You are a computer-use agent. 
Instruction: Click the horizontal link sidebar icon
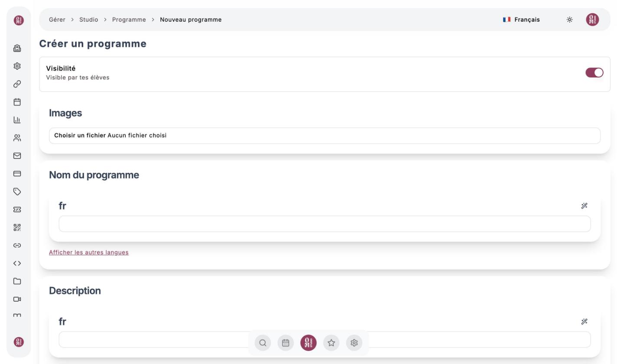click(17, 245)
